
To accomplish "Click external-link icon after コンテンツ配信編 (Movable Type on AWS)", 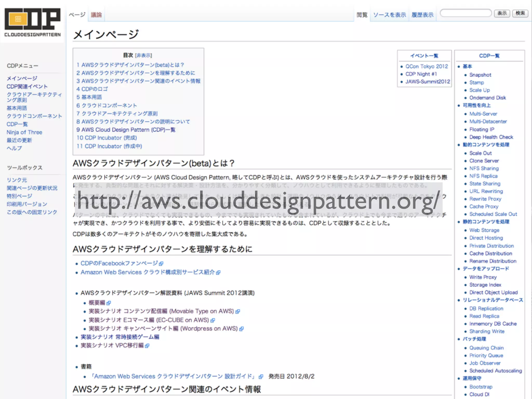I will [x=238, y=311].
